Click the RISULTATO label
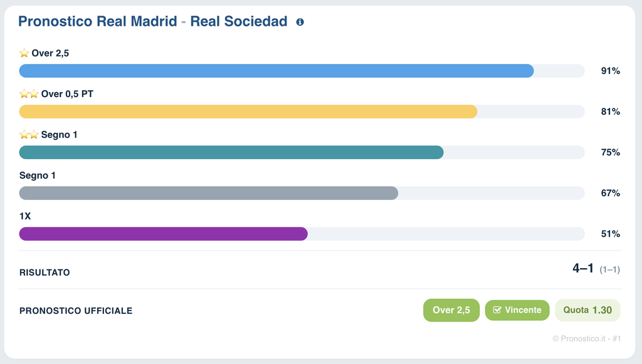This screenshot has height=364, width=642. (x=45, y=273)
